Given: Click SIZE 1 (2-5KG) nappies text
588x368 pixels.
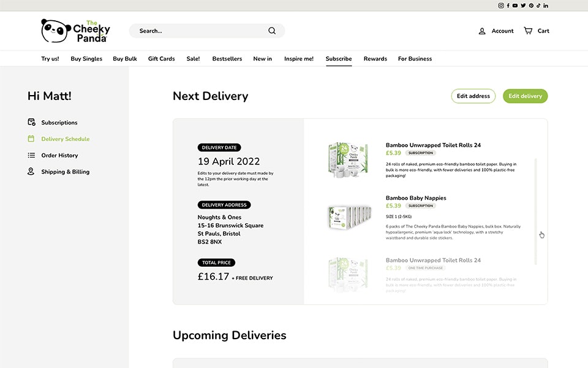Looking at the screenshot, I should (x=399, y=217).
